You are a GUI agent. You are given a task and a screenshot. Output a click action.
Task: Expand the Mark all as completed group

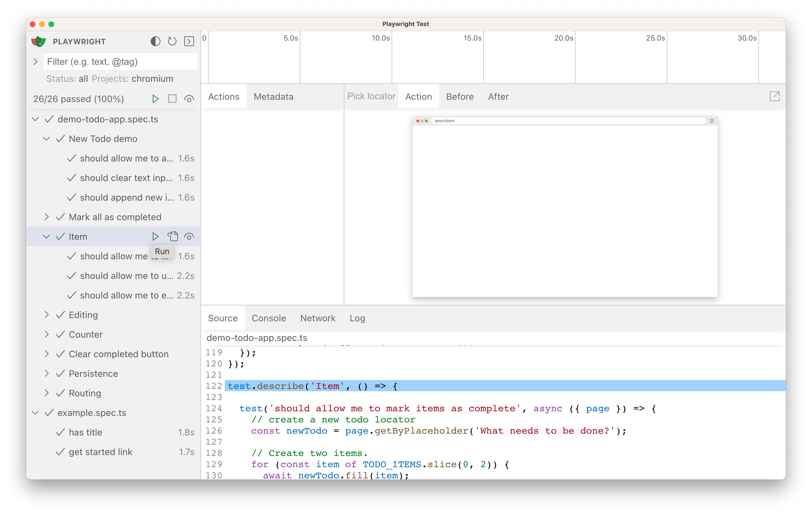pos(47,217)
